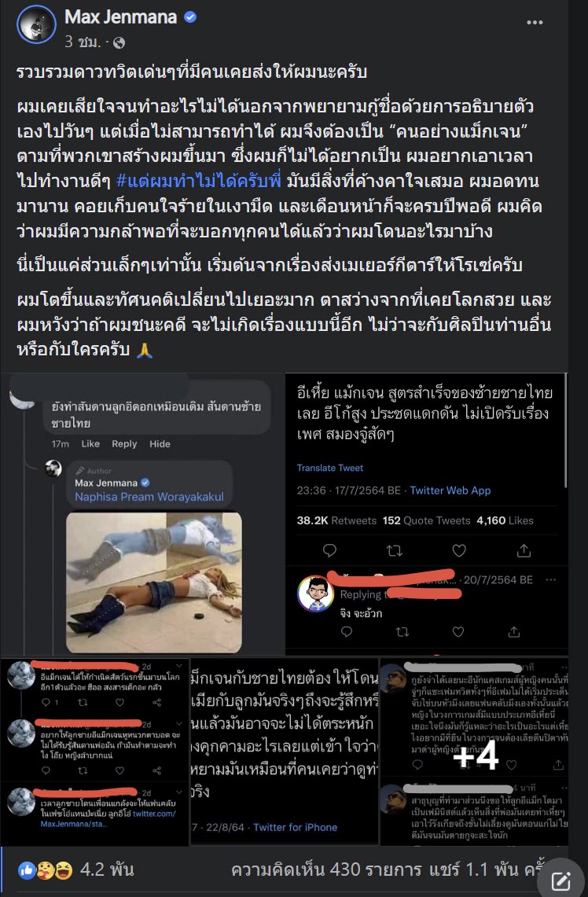Viewport: 588px width, 897px height.
Task: Open the 3 ชม. post timestamp
Action: (83, 42)
